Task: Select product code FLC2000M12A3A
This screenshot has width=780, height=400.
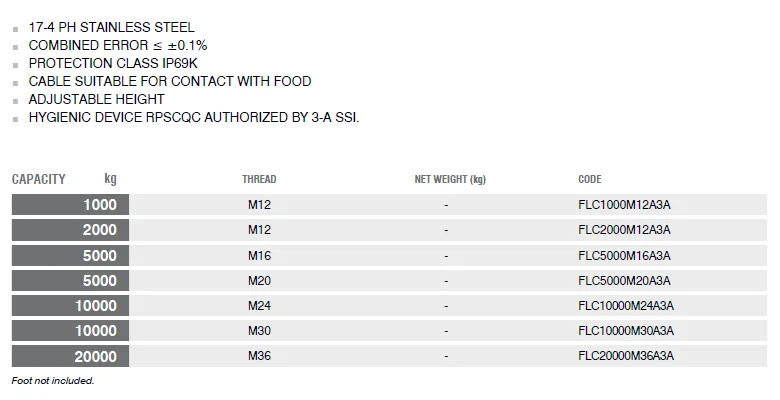Action: [624, 230]
